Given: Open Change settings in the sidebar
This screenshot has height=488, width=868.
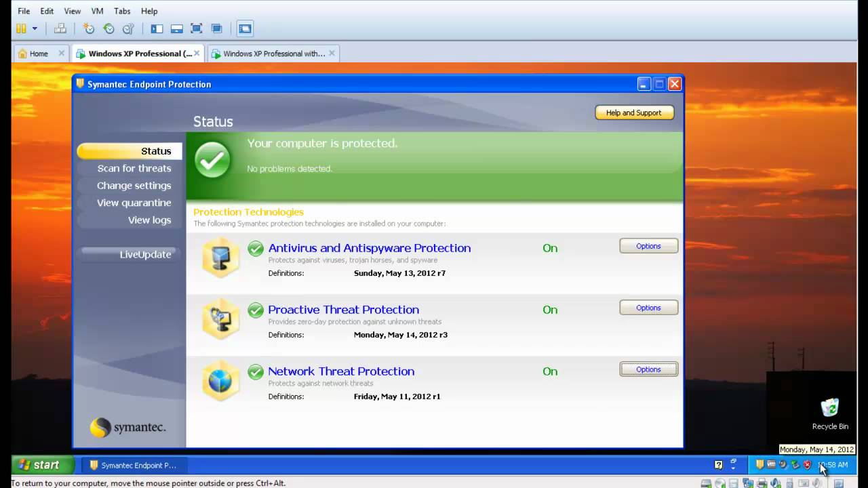Looking at the screenshot, I should (x=134, y=185).
